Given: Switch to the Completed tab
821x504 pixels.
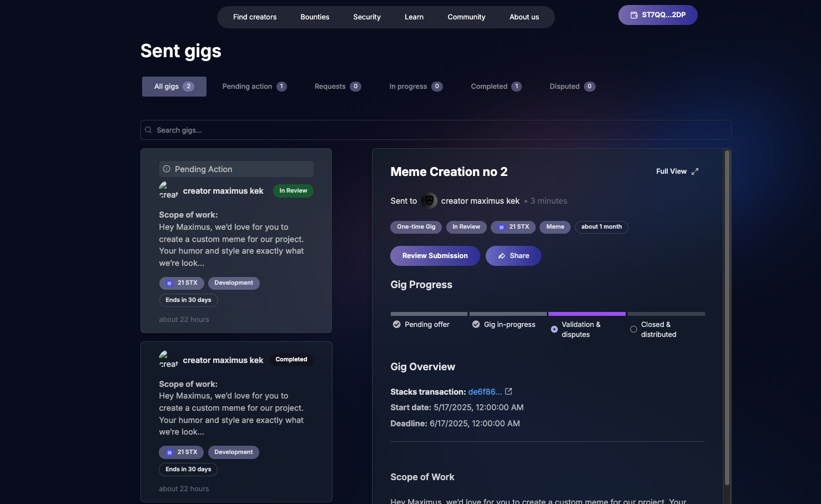Looking at the screenshot, I should 495,87.
